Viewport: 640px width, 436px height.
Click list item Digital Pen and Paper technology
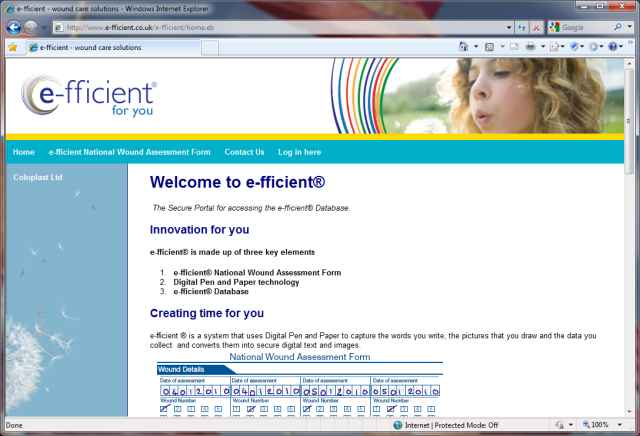[x=236, y=282]
